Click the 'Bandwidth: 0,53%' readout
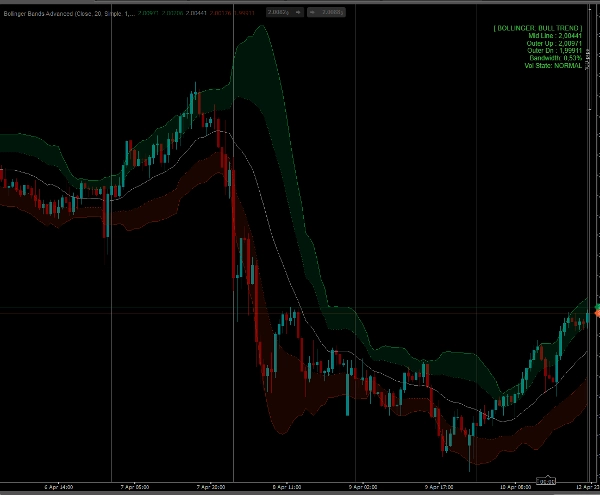The width and height of the screenshot is (600, 495). (x=556, y=58)
